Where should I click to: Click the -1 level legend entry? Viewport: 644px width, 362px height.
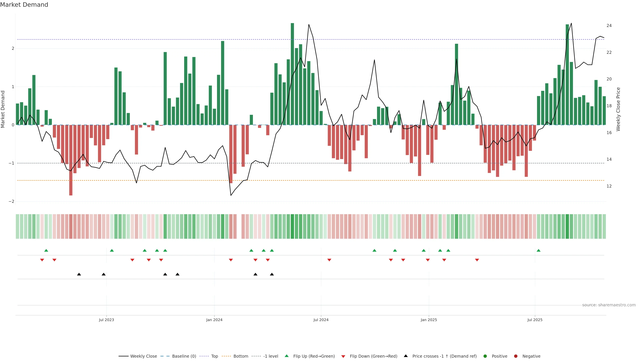coord(271,356)
